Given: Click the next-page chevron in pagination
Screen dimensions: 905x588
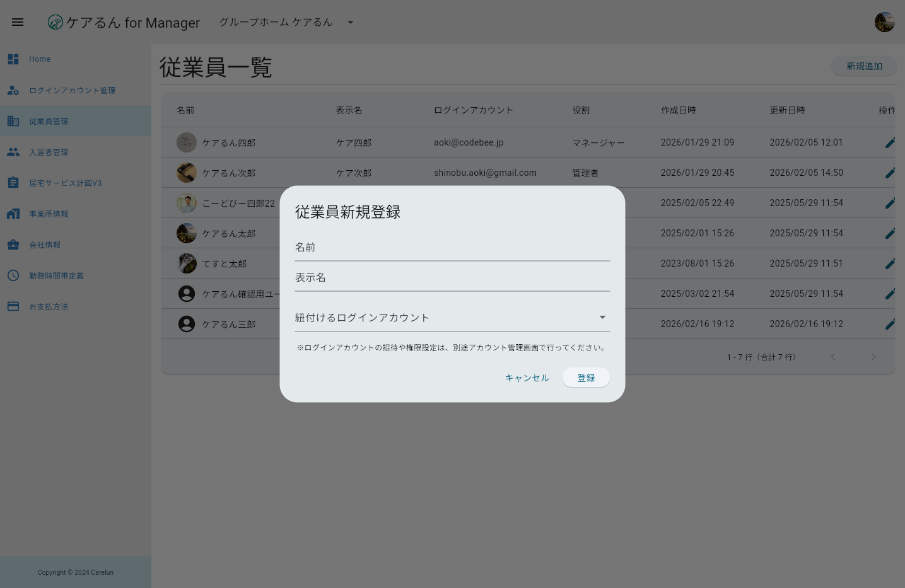Looking at the screenshot, I should pos(873,356).
